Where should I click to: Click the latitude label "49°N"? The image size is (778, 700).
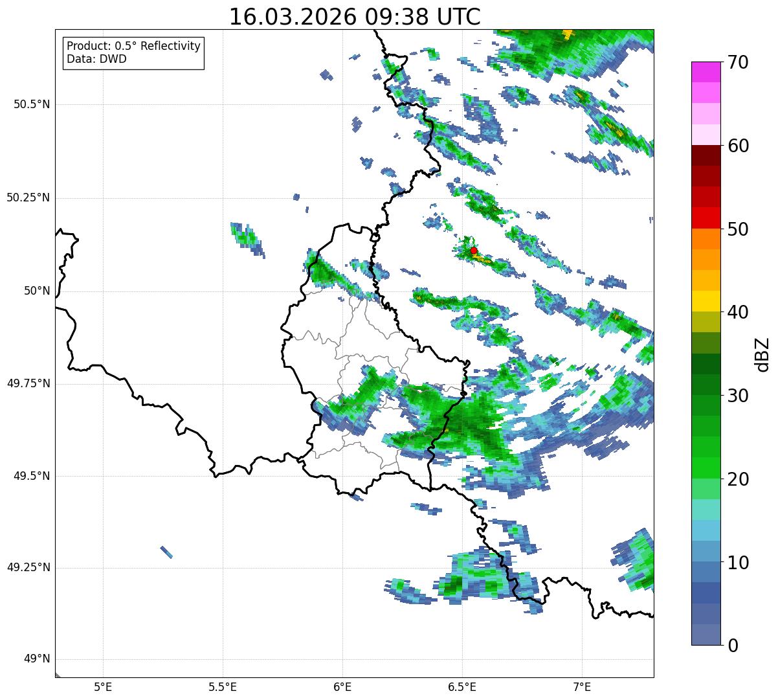tap(37, 659)
